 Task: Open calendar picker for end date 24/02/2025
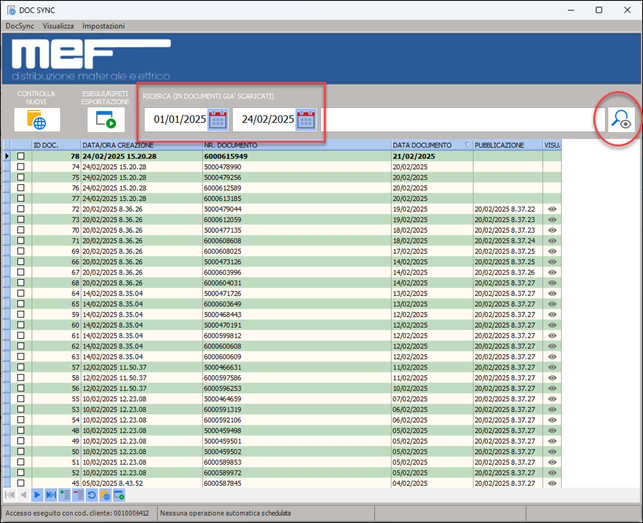click(306, 120)
